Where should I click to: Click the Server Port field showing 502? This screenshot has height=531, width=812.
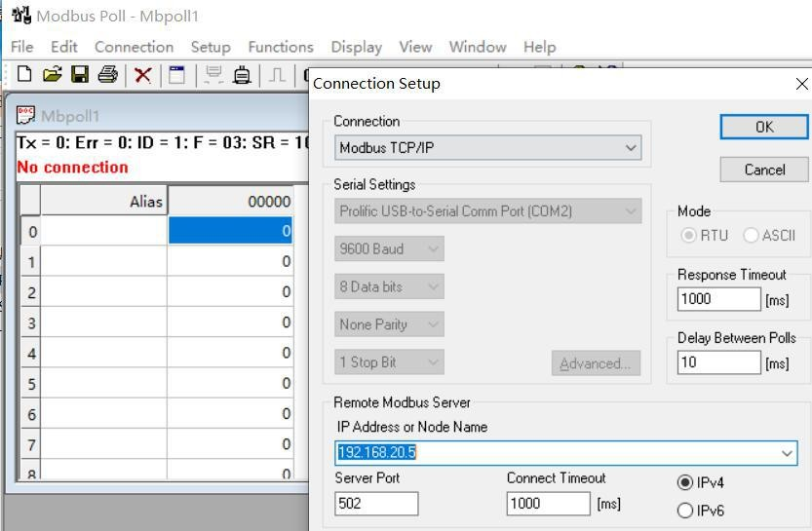point(376,504)
